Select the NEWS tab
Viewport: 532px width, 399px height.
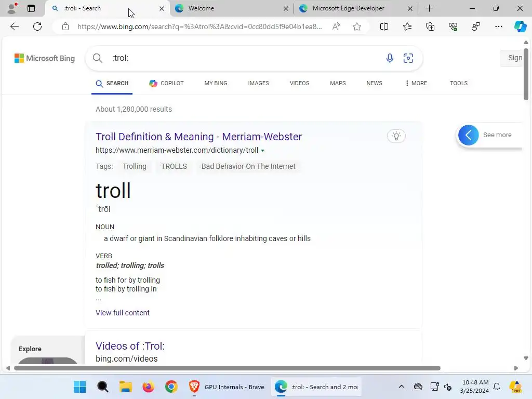pos(374,83)
